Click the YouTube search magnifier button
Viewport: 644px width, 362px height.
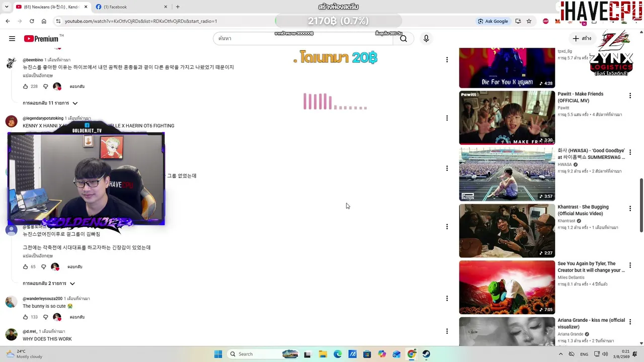point(404,39)
